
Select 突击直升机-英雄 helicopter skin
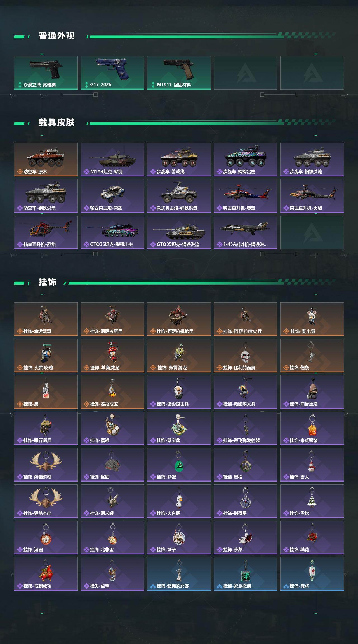tap(246, 196)
